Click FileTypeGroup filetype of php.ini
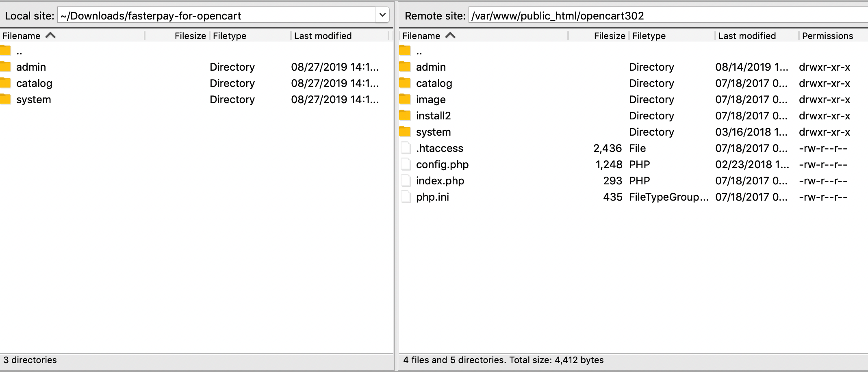This screenshot has height=372, width=868. pos(669,197)
